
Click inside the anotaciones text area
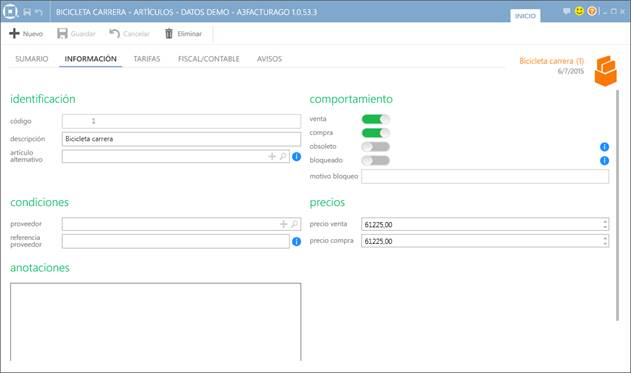(155, 322)
